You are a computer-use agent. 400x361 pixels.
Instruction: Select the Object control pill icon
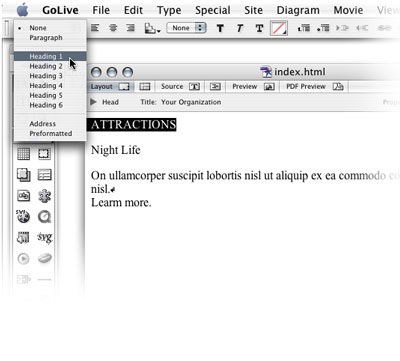(x=45, y=258)
